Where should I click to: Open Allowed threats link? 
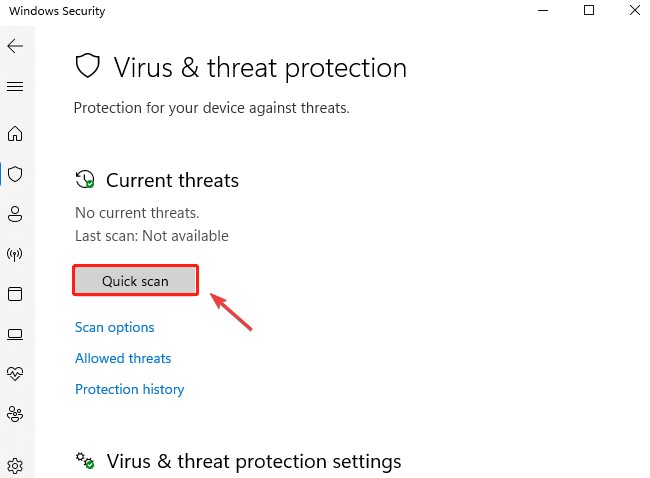(123, 358)
